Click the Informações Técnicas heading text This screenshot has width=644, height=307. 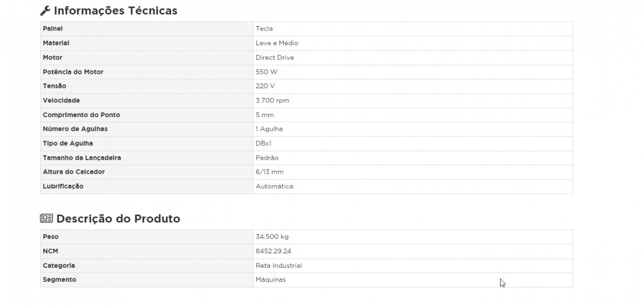pos(115,11)
